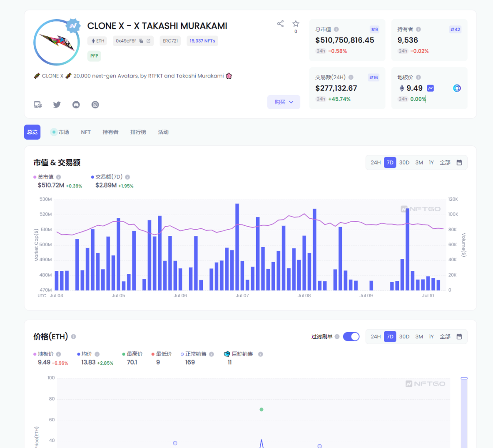The height and width of the screenshot is (448, 493).
Task: Switch to the NFT tab
Action: pyautogui.click(x=86, y=132)
